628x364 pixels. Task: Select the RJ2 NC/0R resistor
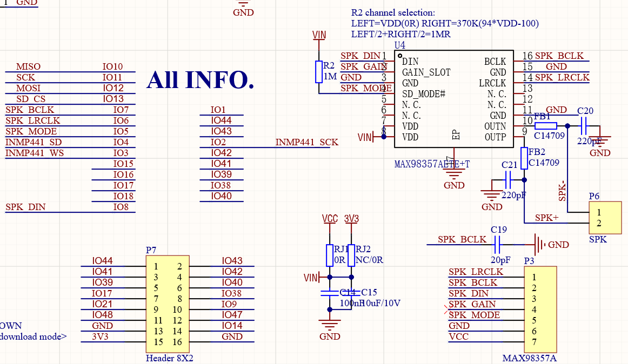click(351, 255)
